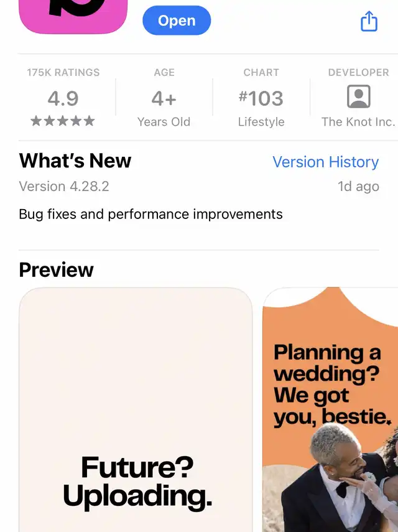
Task: Tap the developer person icon
Action: tap(358, 96)
